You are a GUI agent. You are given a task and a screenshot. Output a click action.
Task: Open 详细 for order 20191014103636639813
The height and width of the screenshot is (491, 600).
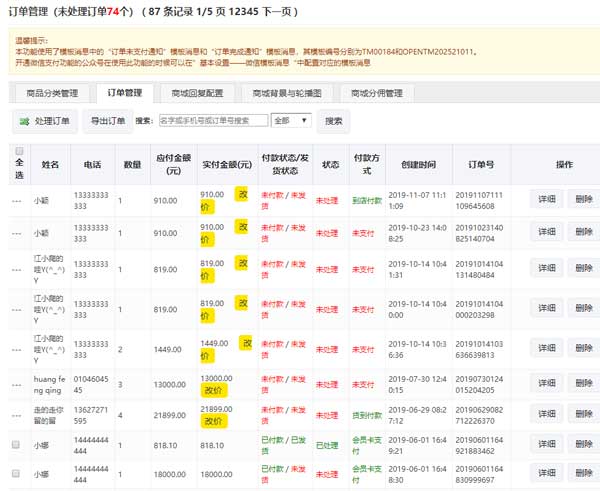click(546, 348)
